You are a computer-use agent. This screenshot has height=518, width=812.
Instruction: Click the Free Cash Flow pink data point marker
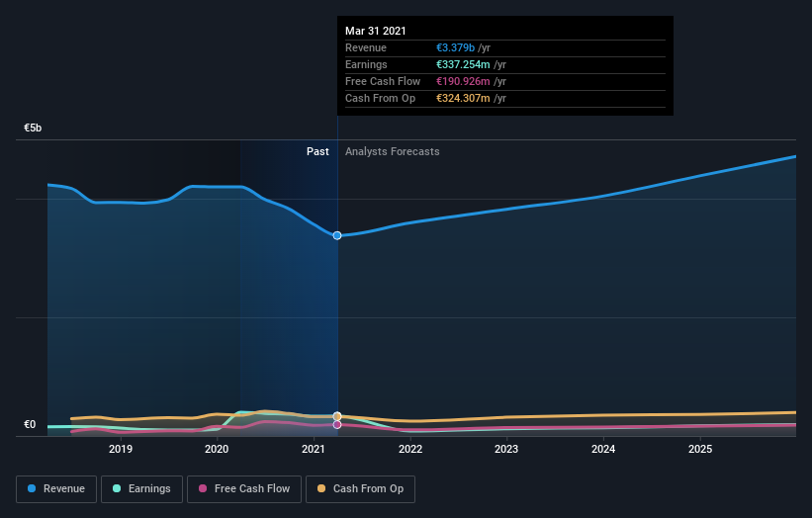[x=337, y=424]
